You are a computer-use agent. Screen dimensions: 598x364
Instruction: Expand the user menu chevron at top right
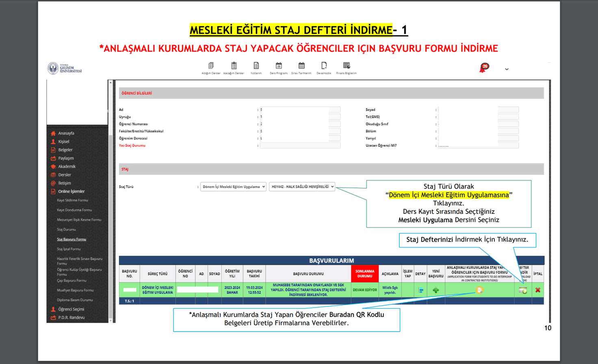[x=507, y=69]
